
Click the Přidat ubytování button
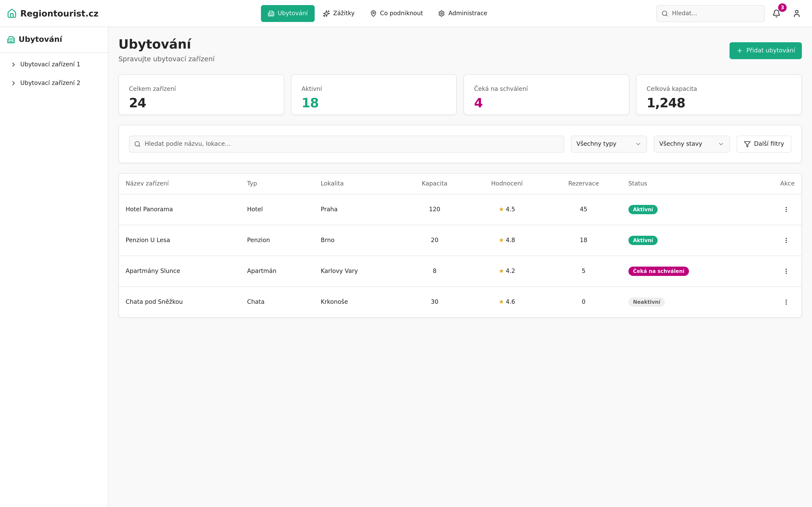tap(765, 51)
